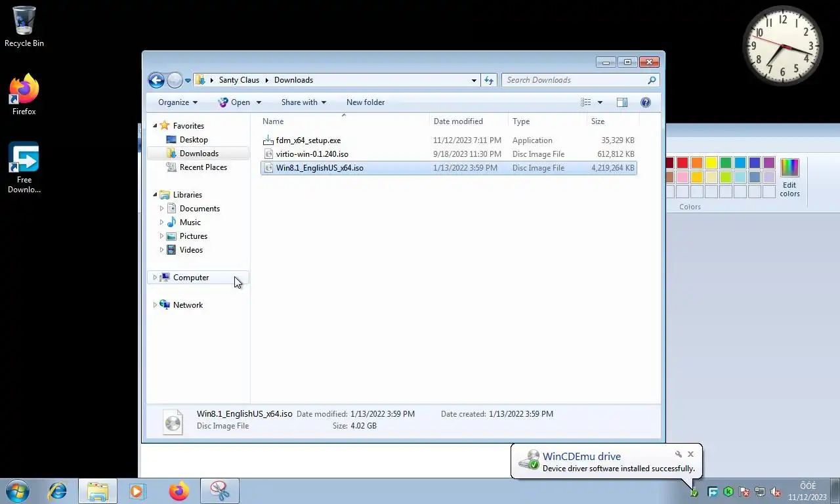Change your view icon in toolbar
The width and height of the screenshot is (840, 504).
coord(586,102)
